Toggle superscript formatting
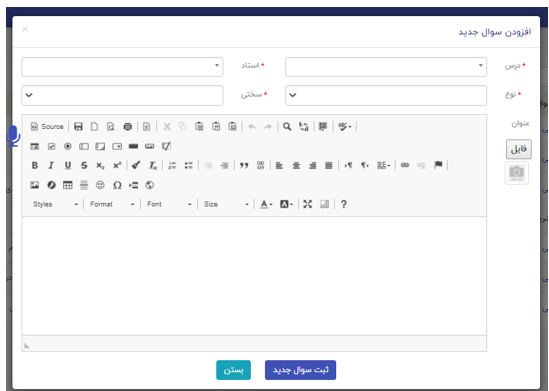Viewport: 549px width, 391px height. (117, 165)
